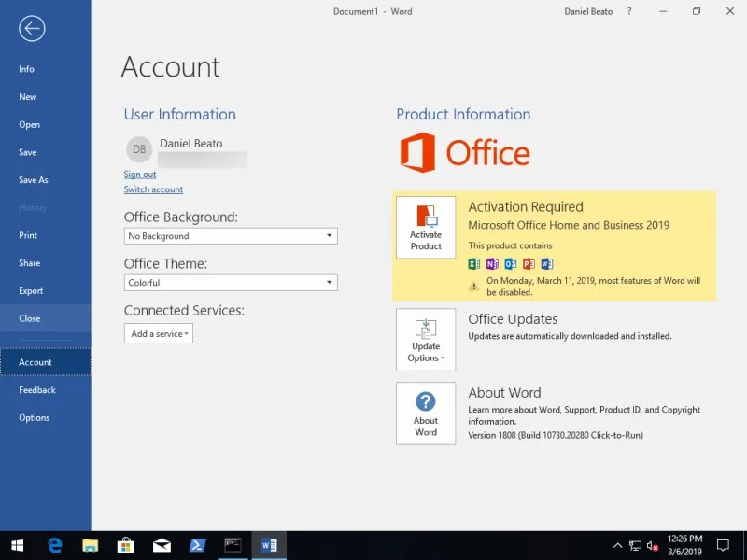Click the OneNote icon in product contents
The height and width of the screenshot is (560, 747).
point(492,263)
